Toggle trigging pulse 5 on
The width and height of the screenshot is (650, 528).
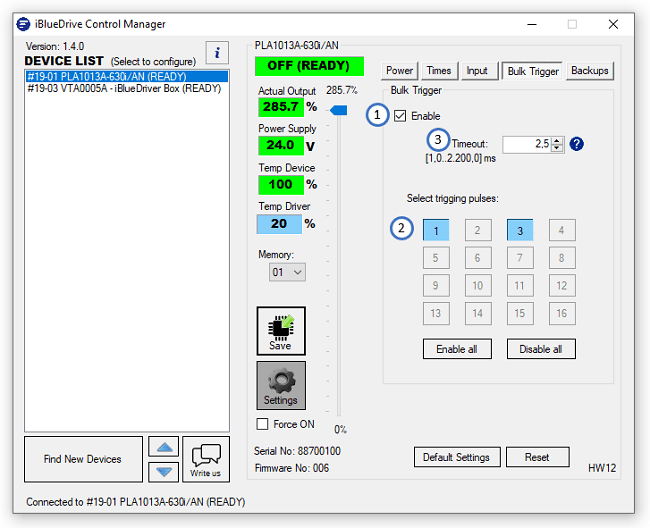coord(436,258)
